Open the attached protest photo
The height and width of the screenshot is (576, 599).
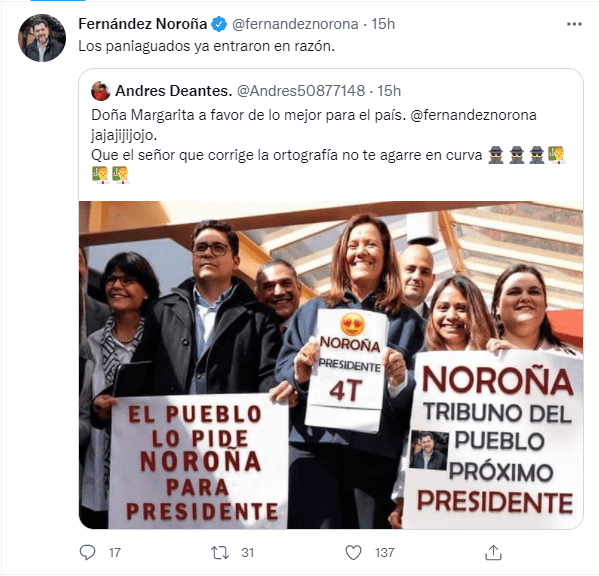click(331, 365)
